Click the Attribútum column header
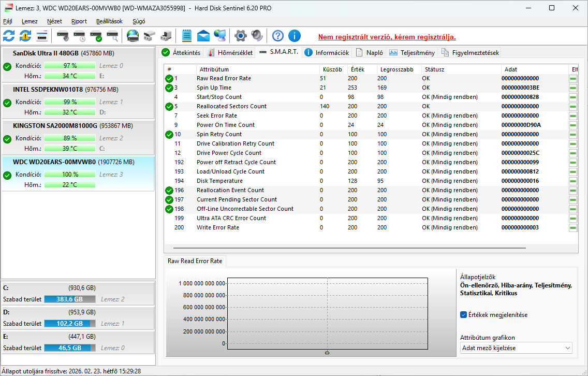This screenshot has width=588, height=376. point(258,69)
